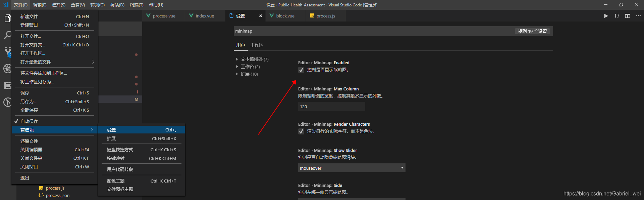Open 按键映射 from submenu
Screen dimensions: 644x200
[x=141, y=158]
